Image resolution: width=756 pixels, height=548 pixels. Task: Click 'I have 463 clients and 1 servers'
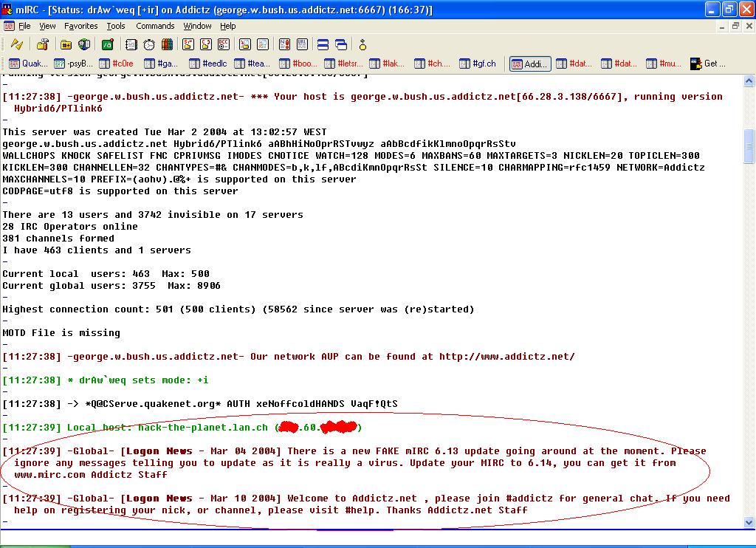(97, 250)
